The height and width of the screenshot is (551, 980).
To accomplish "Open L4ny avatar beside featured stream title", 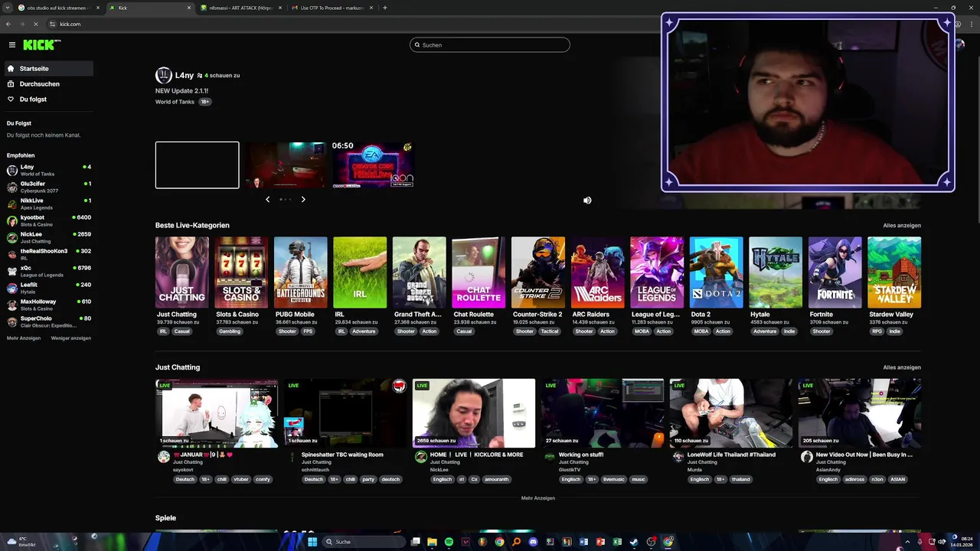I will (x=163, y=75).
